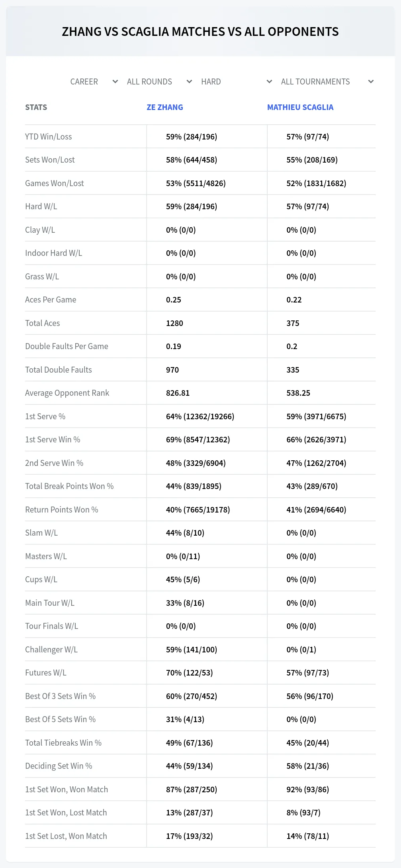The height and width of the screenshot is (868, 401).
Task: Select Zhang's 1st Serve % value
Action: coord(200,416)
